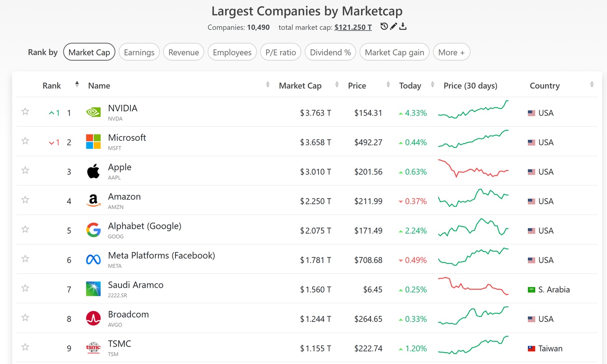Viewport: 607px width, 364px height.
Task: Click Saudi Aramco's price $6.45
Action: coord(373,290)
